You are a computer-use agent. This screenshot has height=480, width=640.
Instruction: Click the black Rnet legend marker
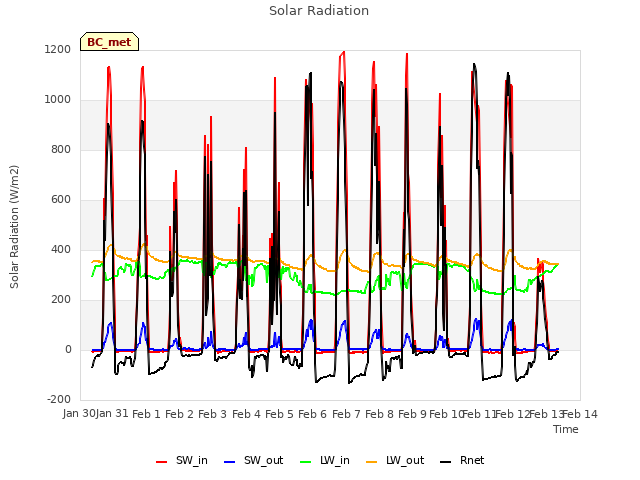(x=446, y=462)
